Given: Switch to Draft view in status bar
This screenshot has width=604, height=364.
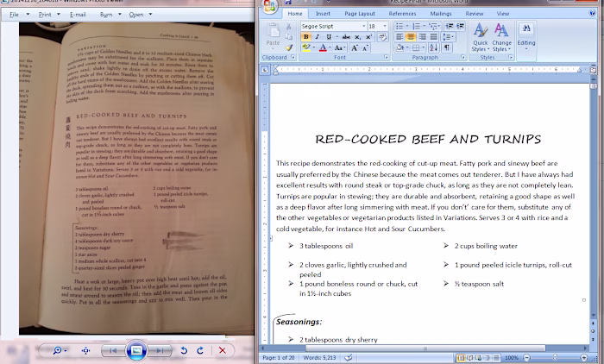Looking at the screenshot, I should (496, 358).
